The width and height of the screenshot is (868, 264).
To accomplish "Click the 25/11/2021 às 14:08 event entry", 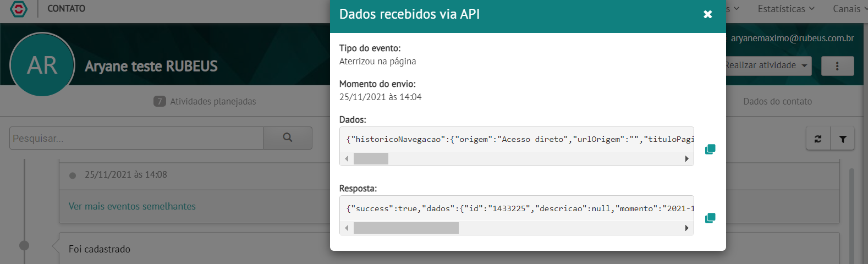I will (x=126, y=174).
